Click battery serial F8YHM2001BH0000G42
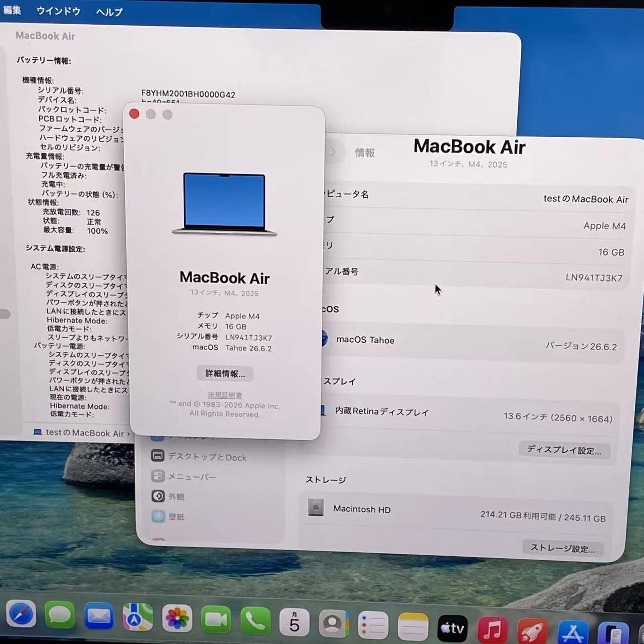 (x=188, y=94)
